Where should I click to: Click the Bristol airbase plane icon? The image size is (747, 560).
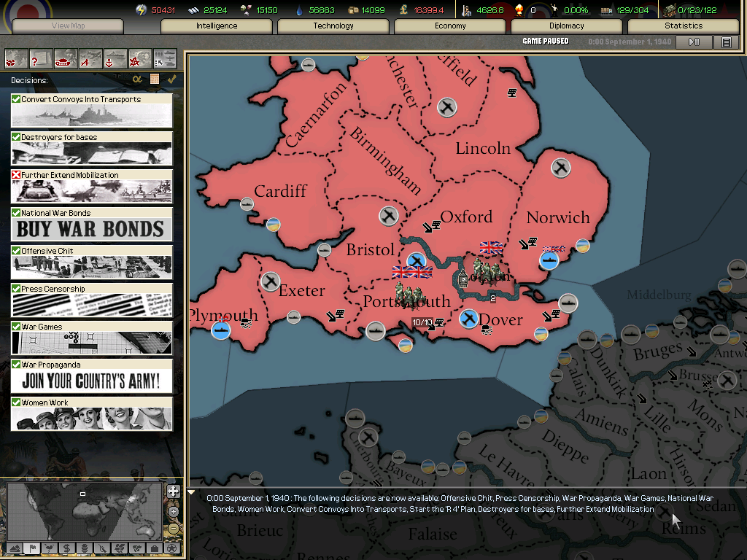click(389, 216)
